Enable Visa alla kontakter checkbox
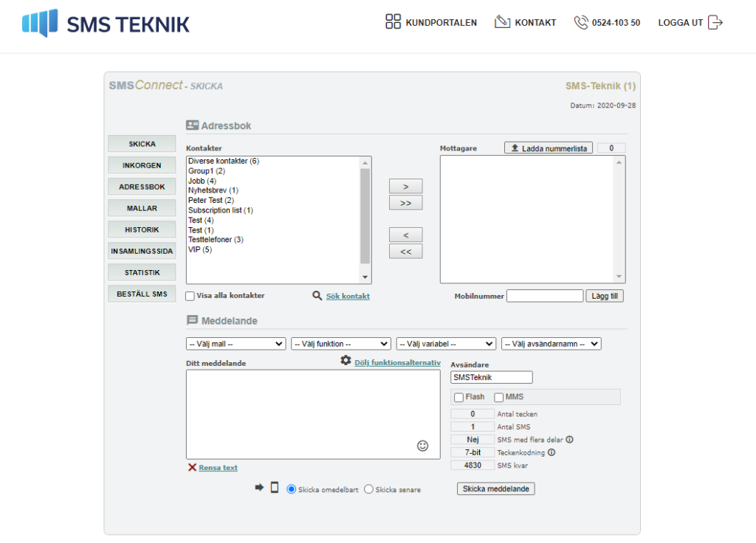The image size is (756, 543). tap(190, 296)
